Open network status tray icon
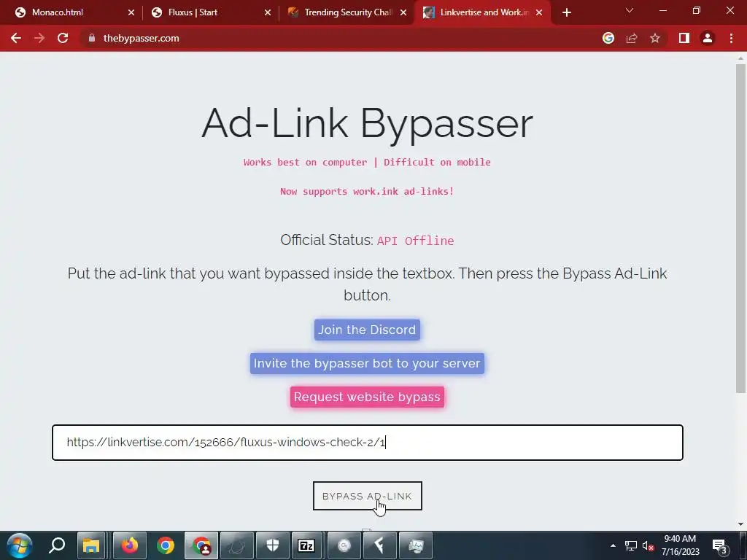 (631, 545)
